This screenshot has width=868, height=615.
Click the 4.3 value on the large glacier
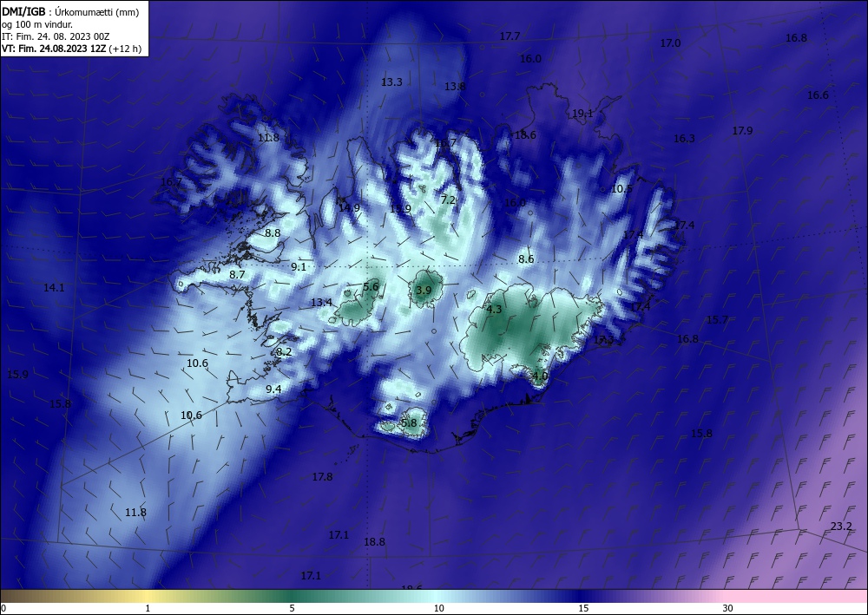point(494,310)
